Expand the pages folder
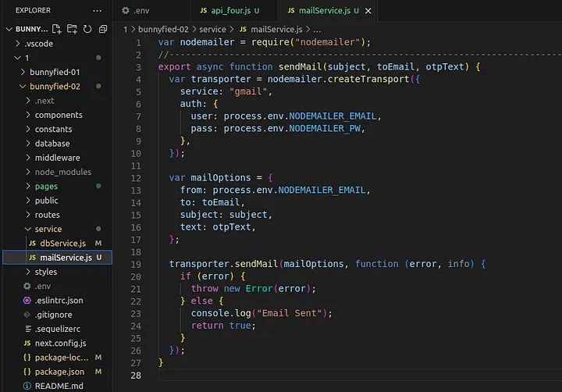562x392 pixels. (x=28, y=186)
